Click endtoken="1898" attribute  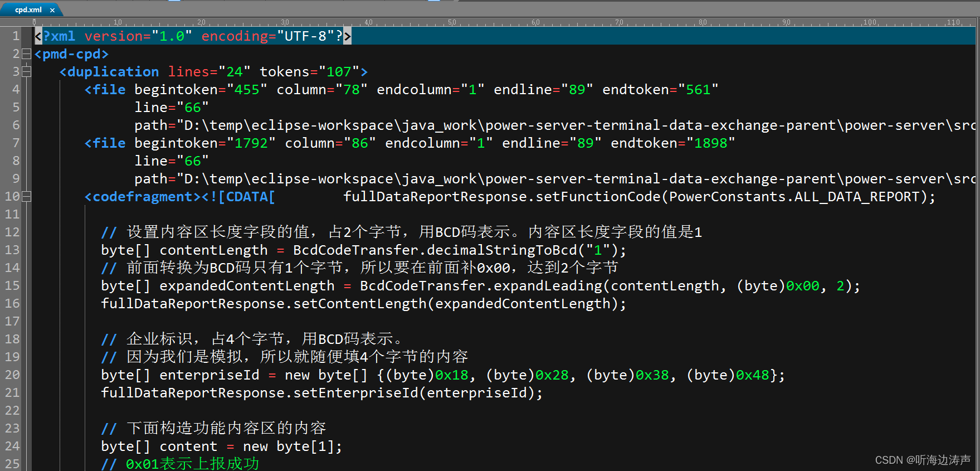[673, 143]
